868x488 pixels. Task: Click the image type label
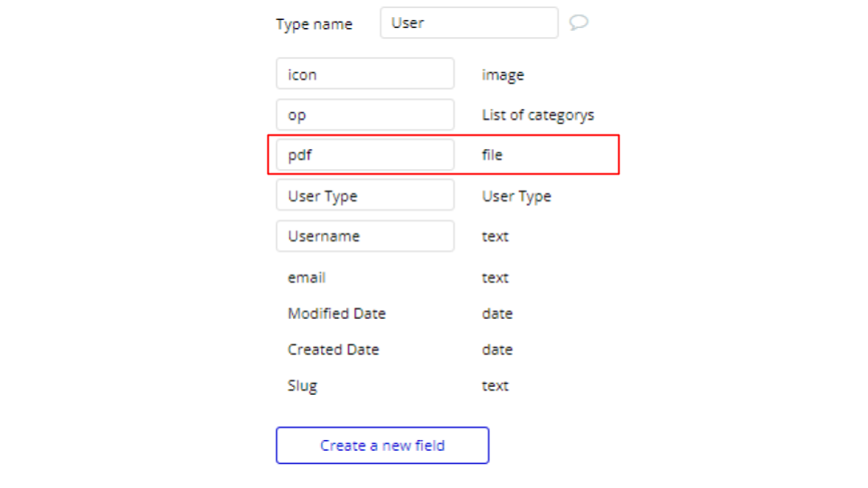click(503, 75)
